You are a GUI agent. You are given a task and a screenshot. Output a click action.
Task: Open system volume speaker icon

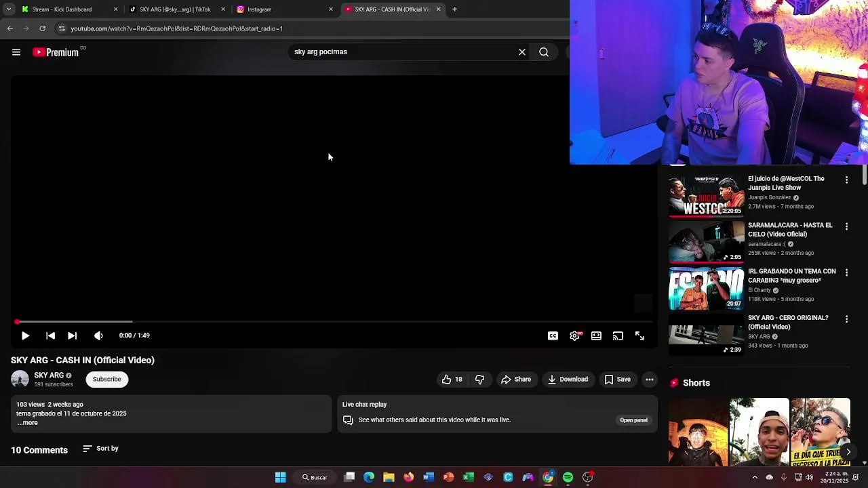(809, 477)
